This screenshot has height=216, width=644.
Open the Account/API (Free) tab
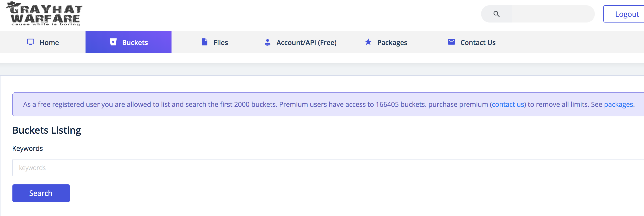(x=306, y=43)
